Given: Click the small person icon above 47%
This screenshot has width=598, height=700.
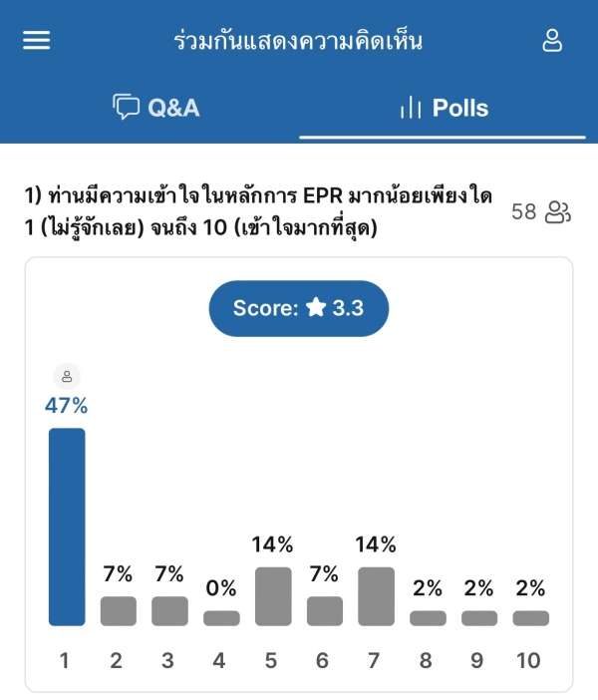Looking at the screenshot, I should (x=67, y=376).
